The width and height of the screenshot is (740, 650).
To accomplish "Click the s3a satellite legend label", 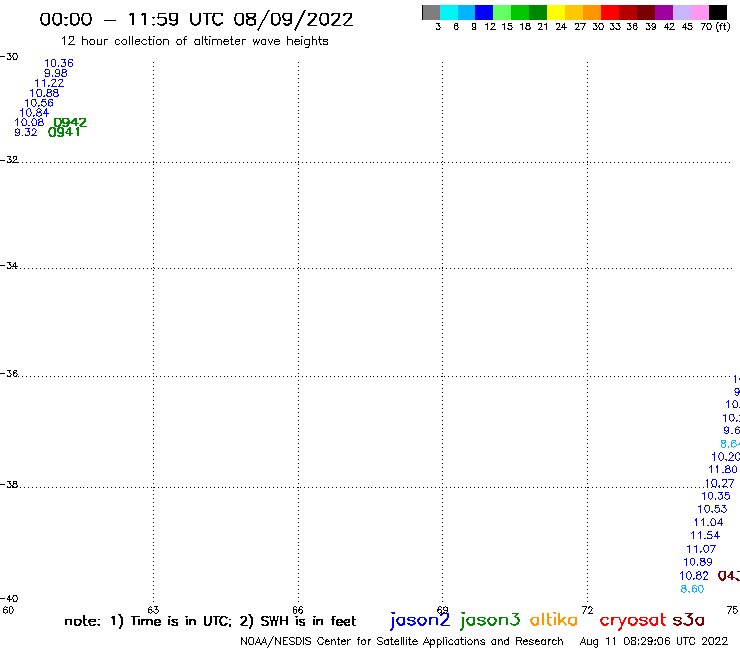I will 688,620.
